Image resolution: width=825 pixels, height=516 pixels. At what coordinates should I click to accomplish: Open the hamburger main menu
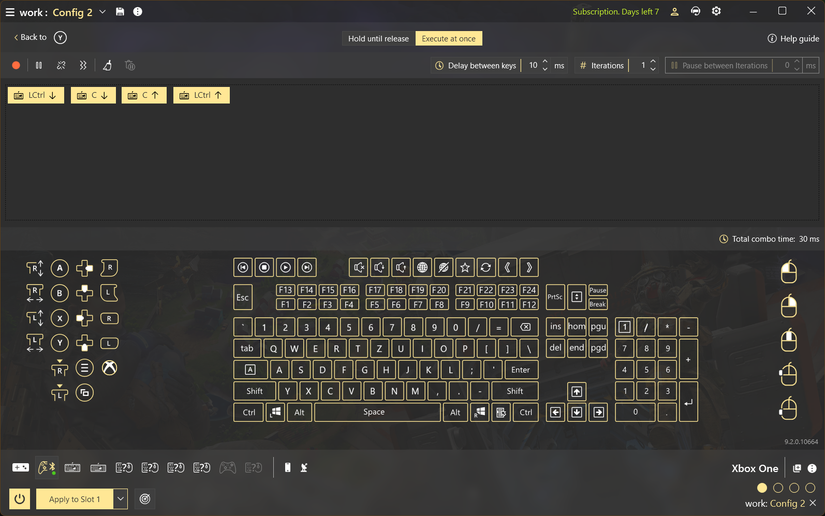[x=9, y=12]
